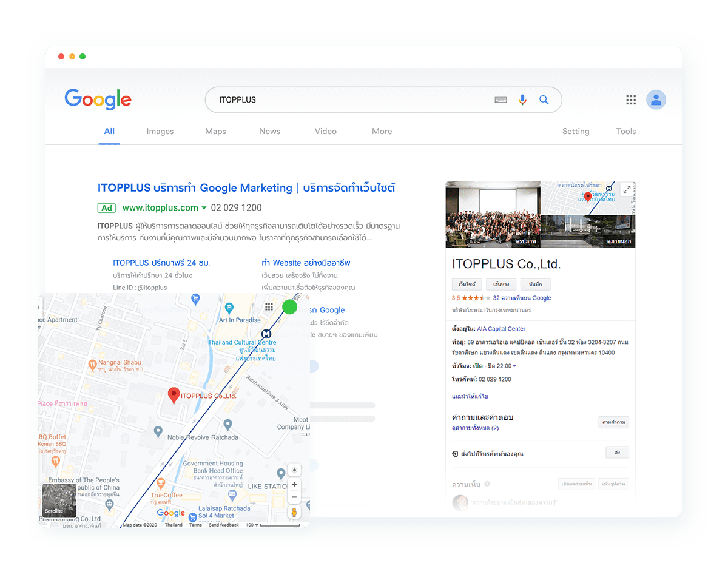Open the ITOPPLUS Google Marketing ad headline
The width and height of the screenshot is (728, 563).
pos(246,188)
